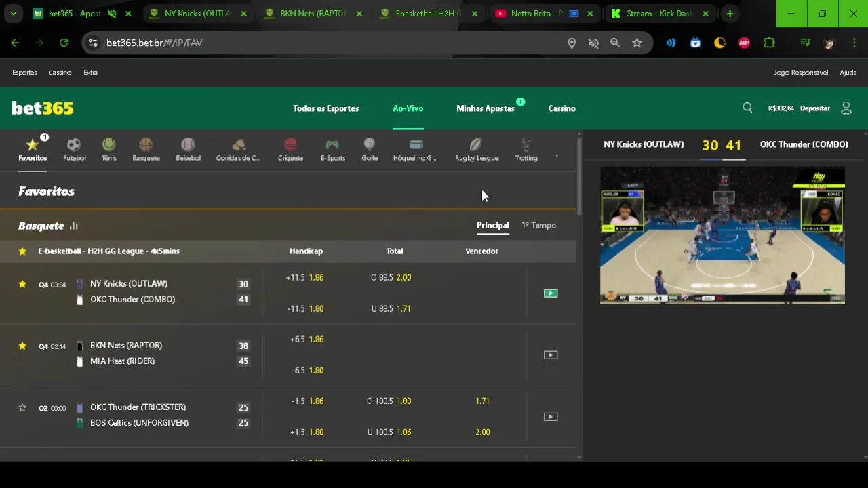
Task: Select the Golfe sport icon
Action: coord(370,149)
